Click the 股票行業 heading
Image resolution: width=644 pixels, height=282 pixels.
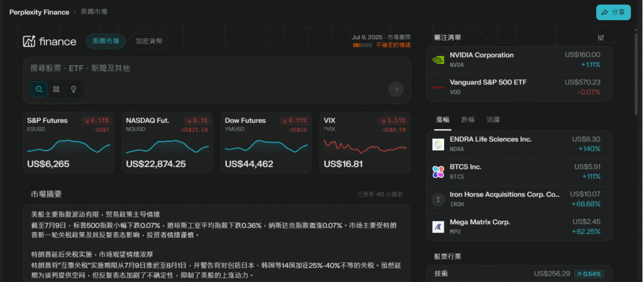(448, 257)
